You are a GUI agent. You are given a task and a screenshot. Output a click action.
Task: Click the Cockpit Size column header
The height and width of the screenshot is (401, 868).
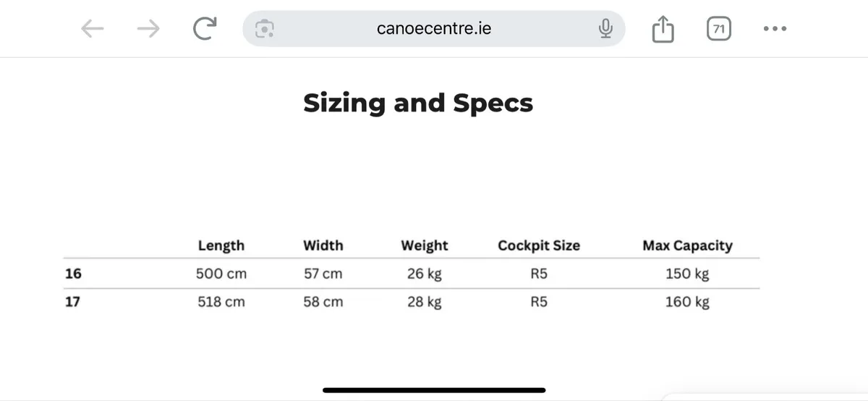pos(539,245)
